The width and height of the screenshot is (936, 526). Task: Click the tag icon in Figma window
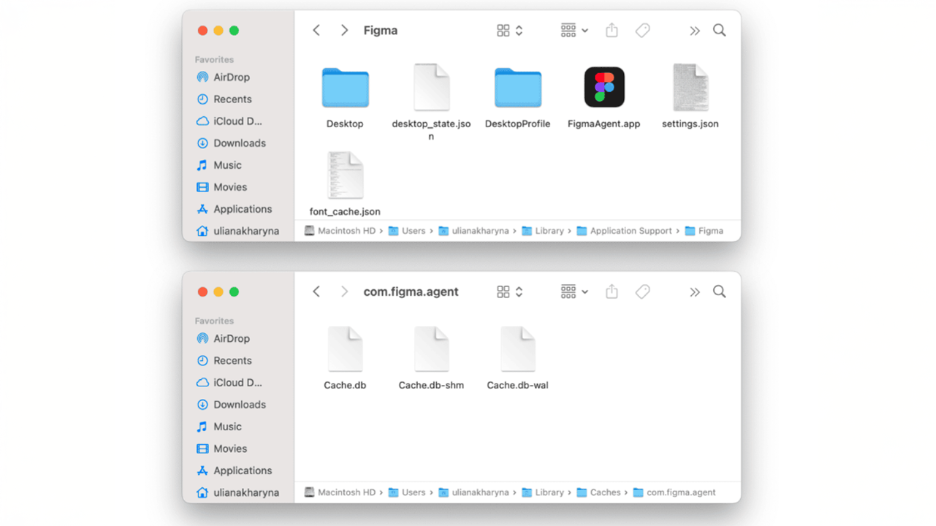coord(643,31)
